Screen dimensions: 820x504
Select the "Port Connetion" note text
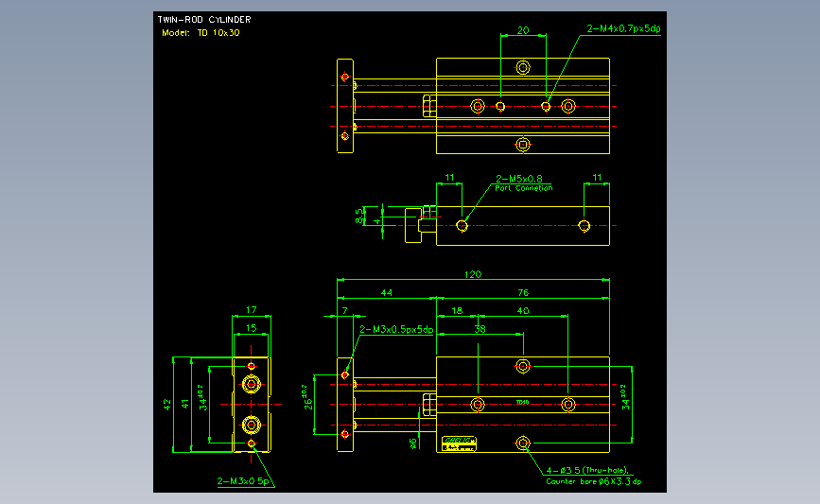coord(523,188)
